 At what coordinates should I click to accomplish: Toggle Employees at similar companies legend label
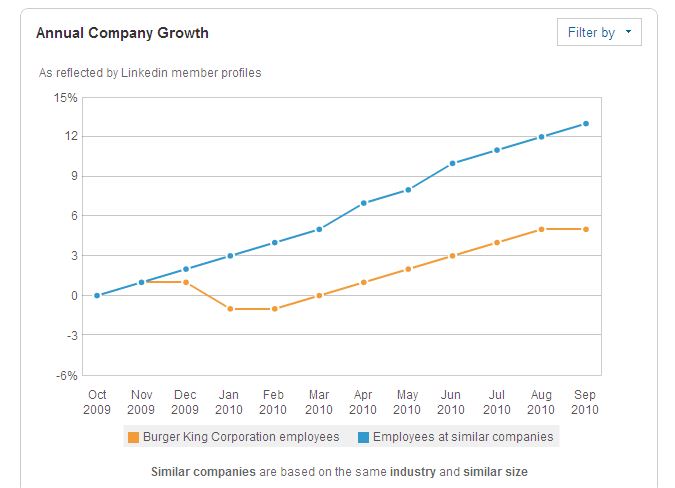[463, 437]
